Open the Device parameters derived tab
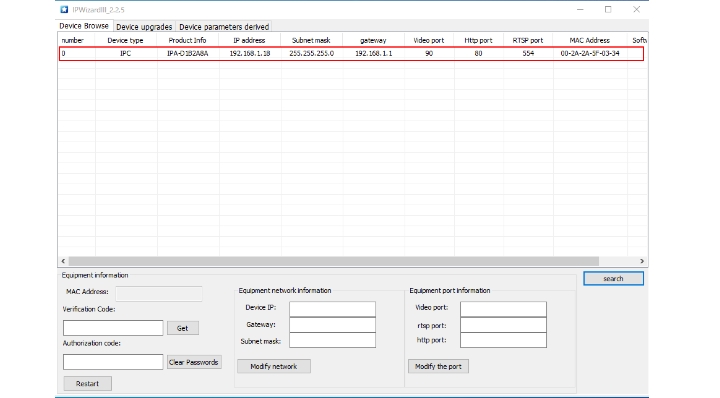Viewport: 720px width, 398px height. click(224, 27)
